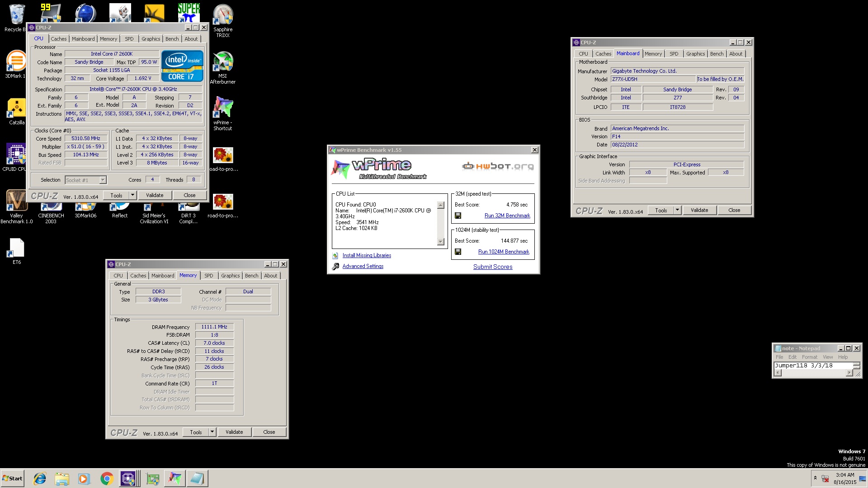Select CPU tab in Memory CPU-Z window
868x488 pixels.
(x=118, y=276)
